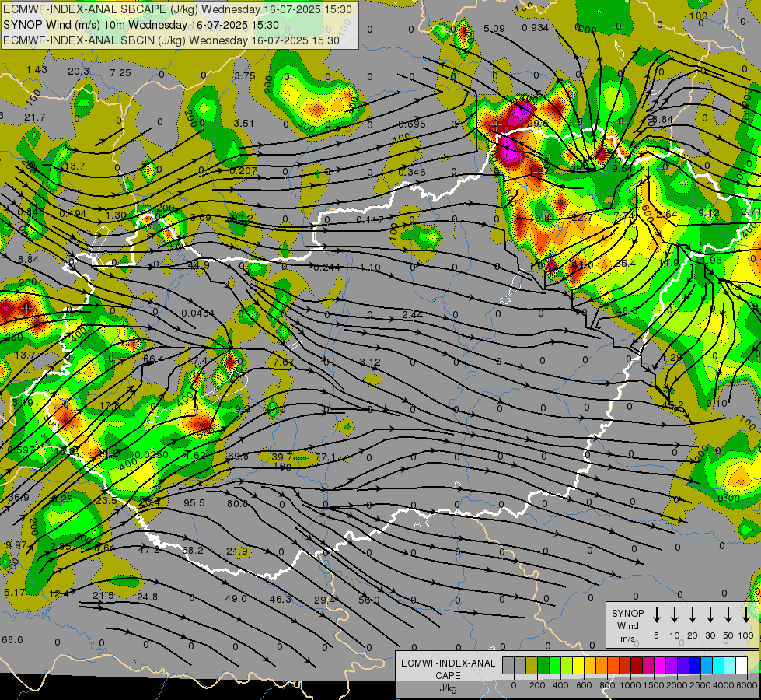The width and height of the screenshot is (761, 700).
Task: Click the pure blue CAPE legend swatch
Action: click(x=696, y=665)
